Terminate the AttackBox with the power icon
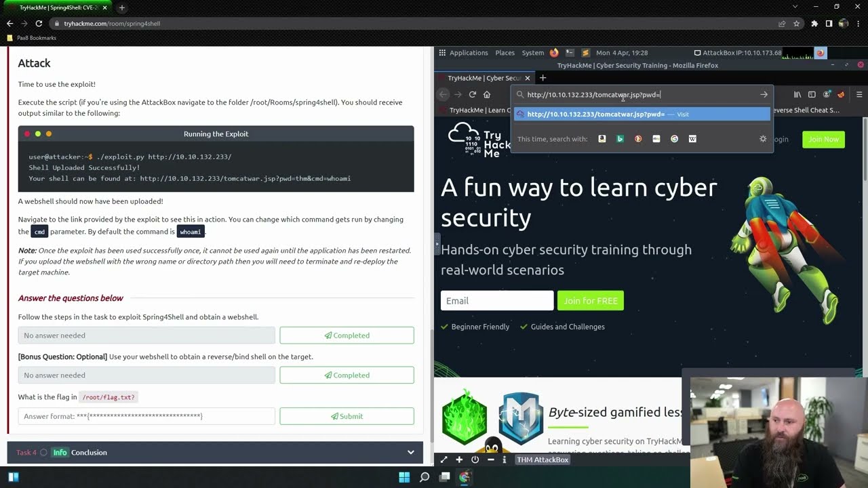Image resolution: width=868 pixels, height=488 pixels. click(x=475, y=460)
